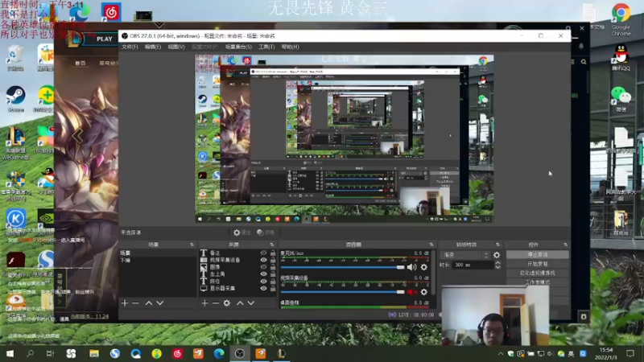
Task: Open the 文件(F) menu
Action: click(x=130, y=47)
